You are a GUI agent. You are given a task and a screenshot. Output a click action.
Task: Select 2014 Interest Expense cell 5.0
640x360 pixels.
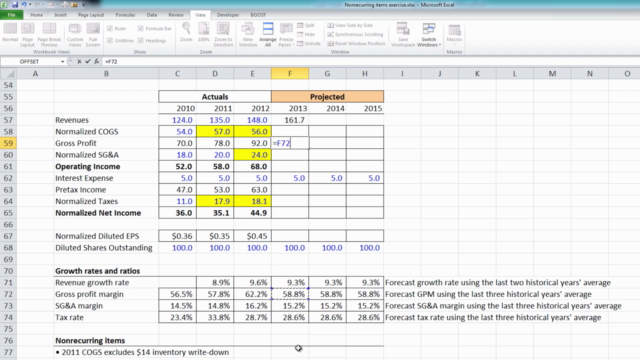[327, 178]
